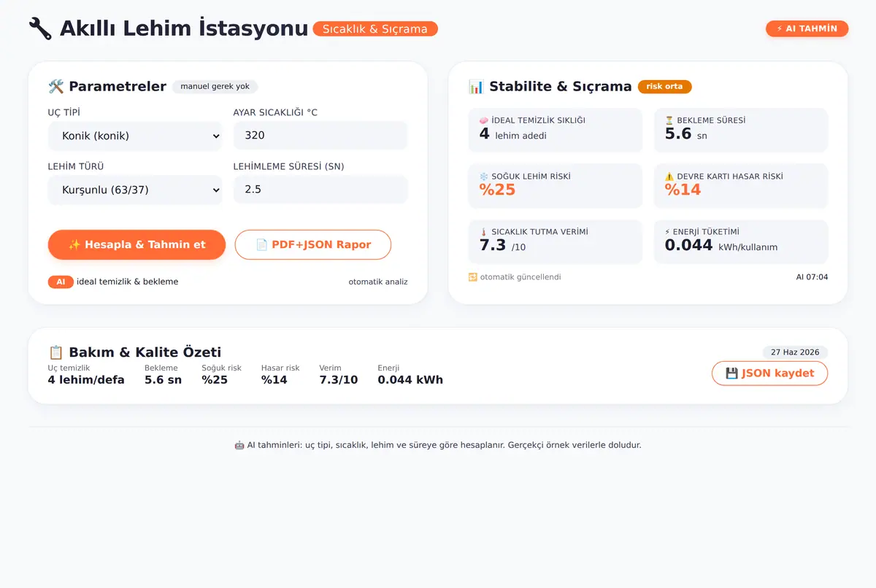This screenshot has width=876, height=588.
Task: Click the refresh icon beside otomatik güncellendi
Action: tap(472, 277)
